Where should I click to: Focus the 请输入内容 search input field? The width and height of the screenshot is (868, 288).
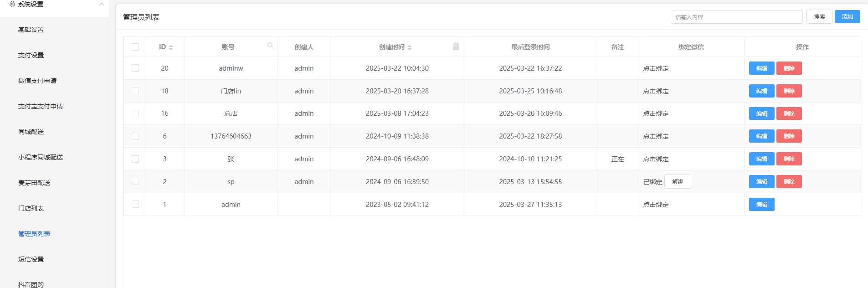coord(736,17)
